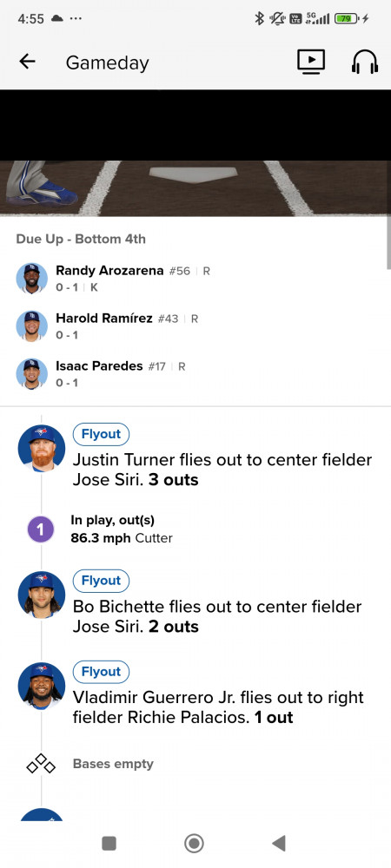This screenshot has width=391, height=868.
Task: Open Harold Ramírez player name
Action: coord(104,319)
